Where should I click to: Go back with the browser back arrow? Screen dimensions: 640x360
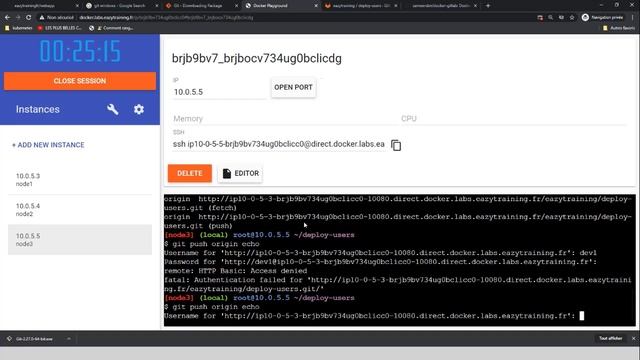[7, 18]
